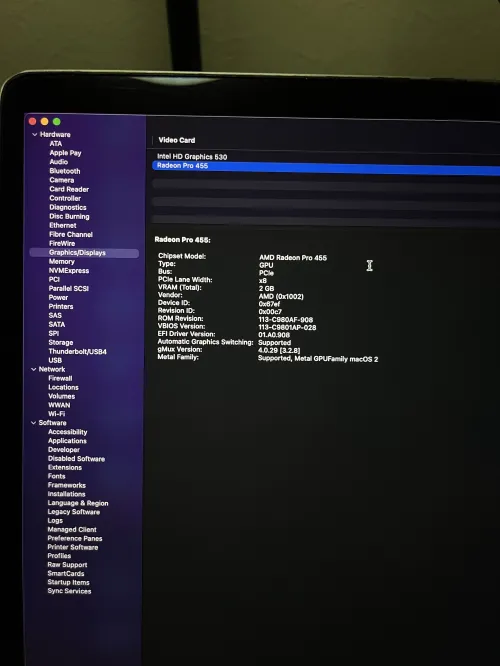The height and width of the screenshot is (666, 500).
Task: Select SmartCards entry
Action: [x=66, y=574]
